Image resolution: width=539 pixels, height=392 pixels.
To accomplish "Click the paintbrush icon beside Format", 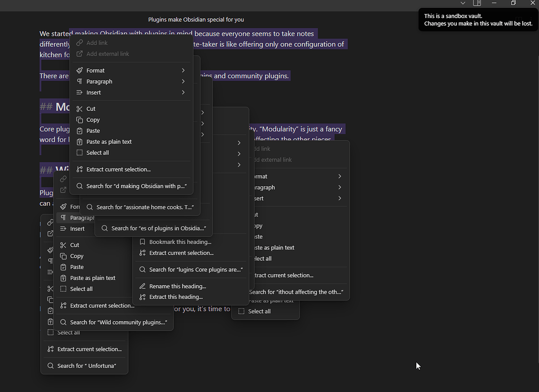I will (x=79, y=70).
